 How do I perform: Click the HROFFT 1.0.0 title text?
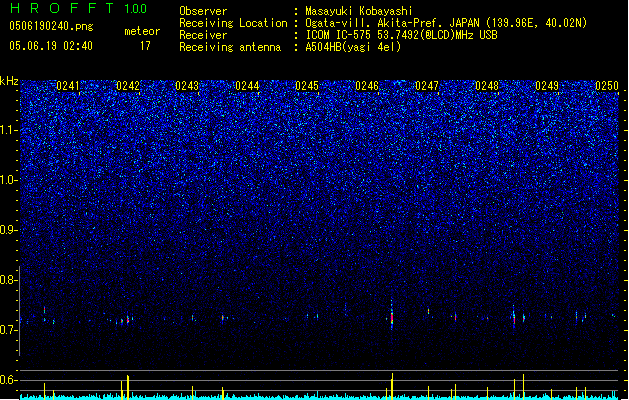78,8
